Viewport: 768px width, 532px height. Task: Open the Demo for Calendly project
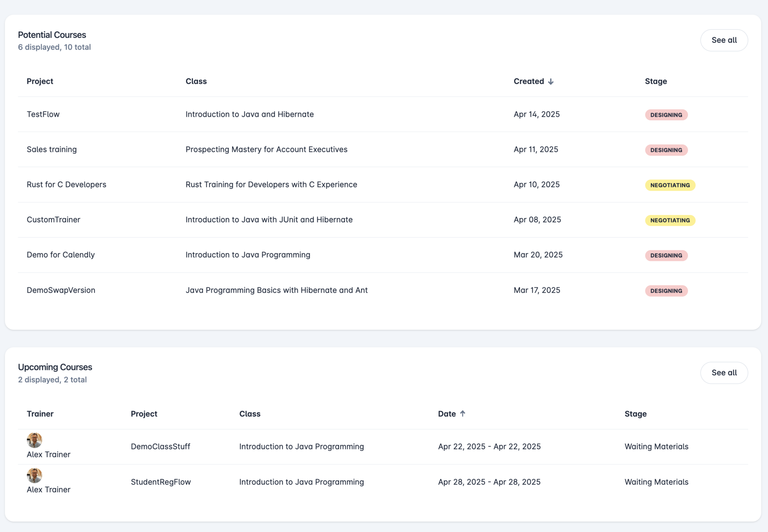pyautogui.click(x=61, y=255)
